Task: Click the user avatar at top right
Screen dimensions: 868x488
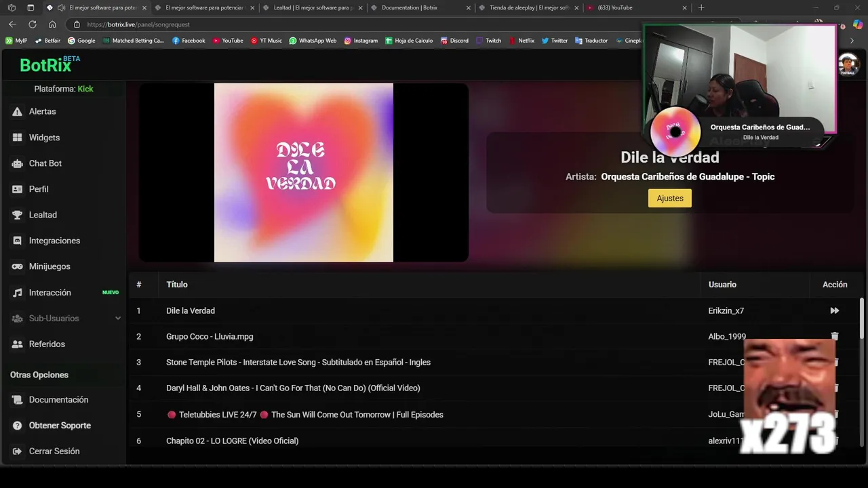Action: coord(848,64)
